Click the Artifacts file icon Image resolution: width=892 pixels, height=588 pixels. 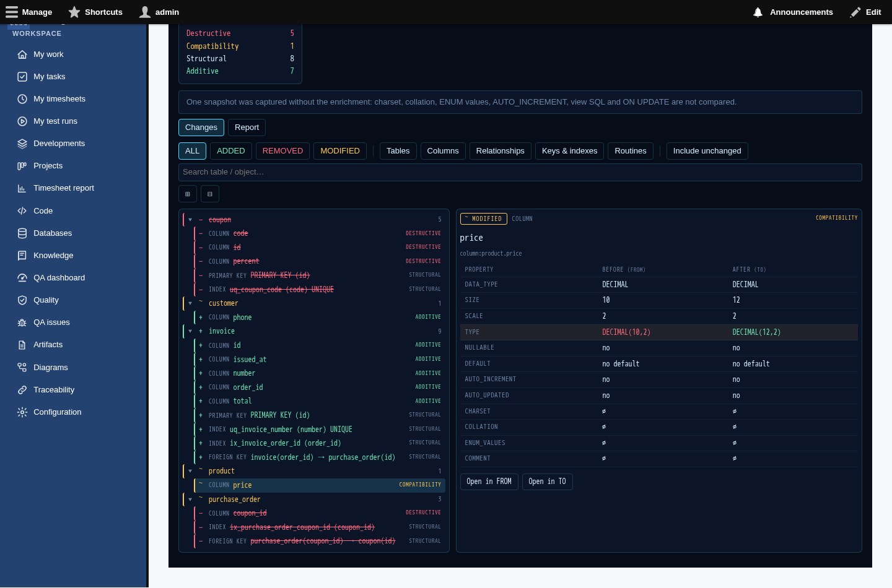[x=22, y=345]
